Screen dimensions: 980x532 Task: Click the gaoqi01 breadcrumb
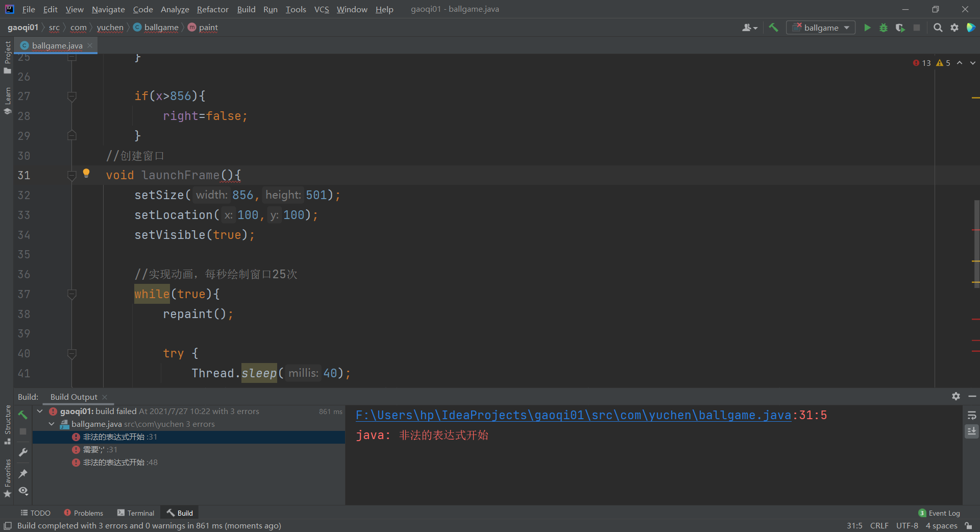click(x=22, y=28)
